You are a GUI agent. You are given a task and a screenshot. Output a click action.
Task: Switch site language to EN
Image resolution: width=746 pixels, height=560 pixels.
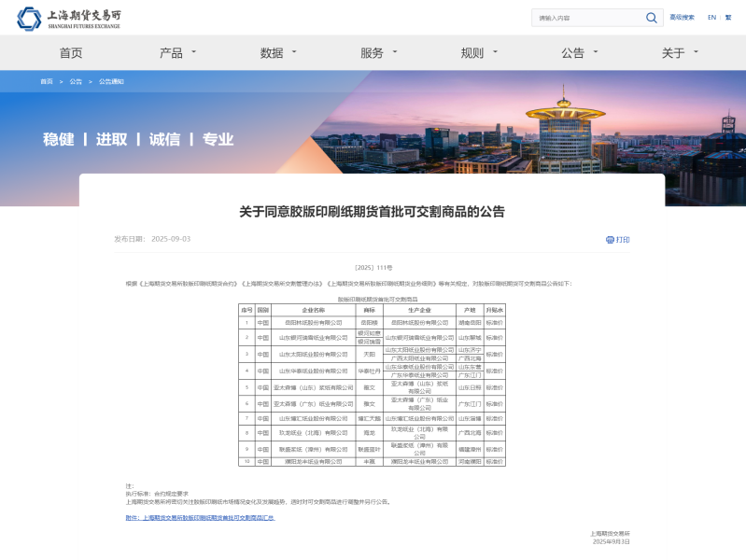pyautogui.click(x=711, y=18)
